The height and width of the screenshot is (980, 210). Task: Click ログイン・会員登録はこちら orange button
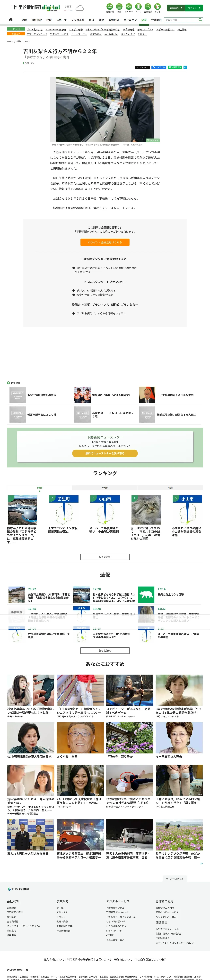(105, 242)
